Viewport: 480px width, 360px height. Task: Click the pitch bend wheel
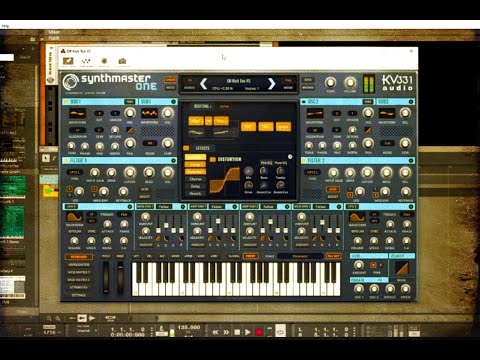(106, 277)
